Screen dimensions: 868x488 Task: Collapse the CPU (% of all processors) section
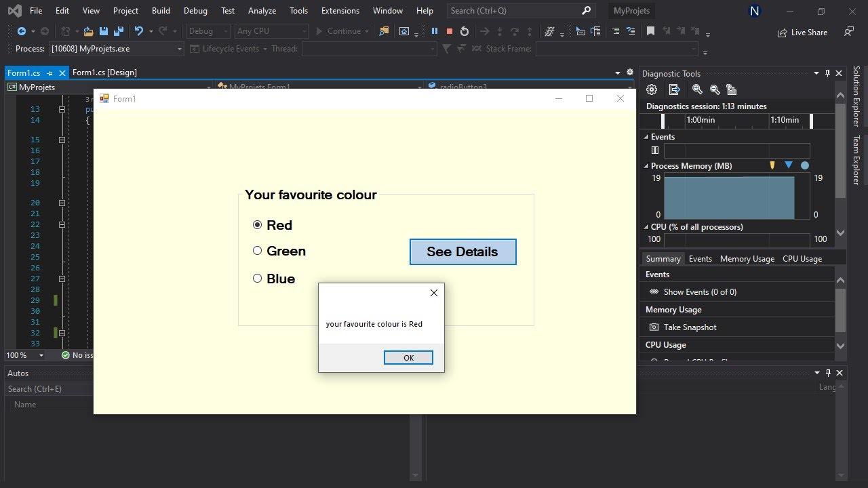646,227
